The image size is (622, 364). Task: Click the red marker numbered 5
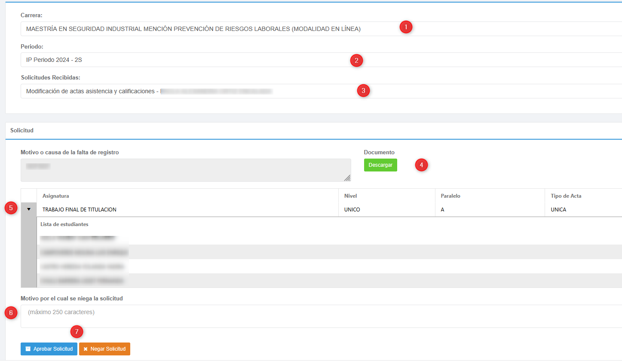coord(11,208)
